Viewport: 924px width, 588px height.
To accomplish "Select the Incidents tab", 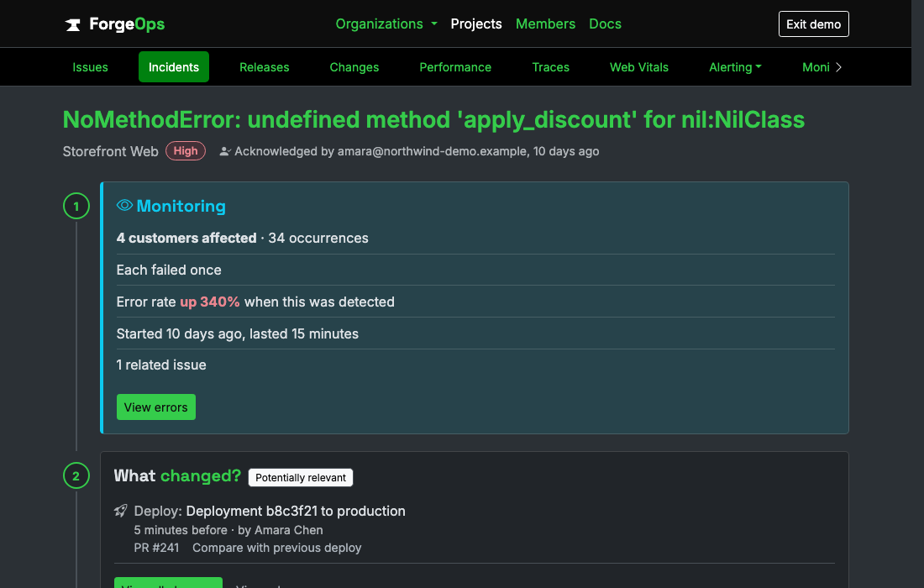I will [x=174, y=67].
